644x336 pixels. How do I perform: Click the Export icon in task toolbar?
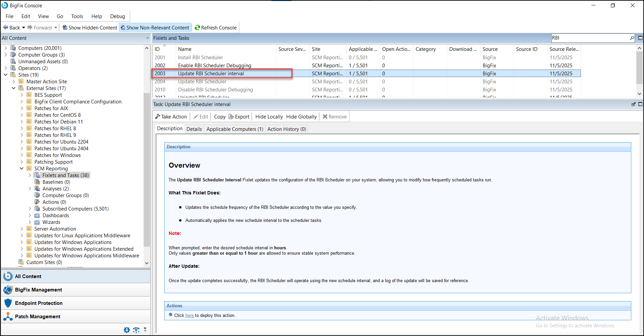[231, 116]
